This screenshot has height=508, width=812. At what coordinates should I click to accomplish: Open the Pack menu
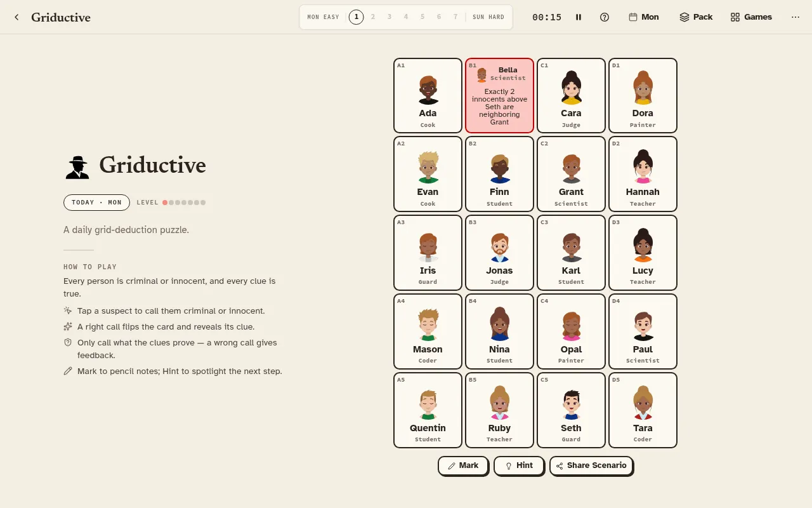click(696, 17)
